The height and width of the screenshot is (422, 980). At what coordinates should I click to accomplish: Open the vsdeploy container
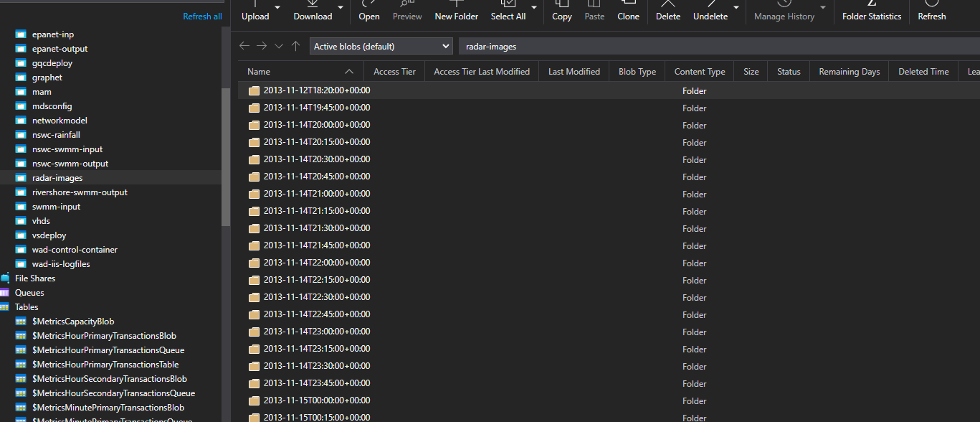click(49, 235)
